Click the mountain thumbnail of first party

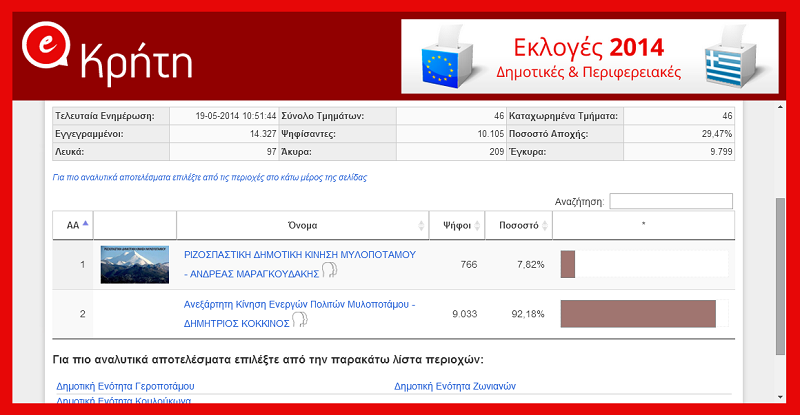coord(135,264)
